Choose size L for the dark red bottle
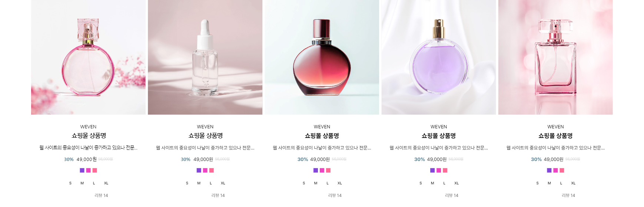 (x=328, y=183)
